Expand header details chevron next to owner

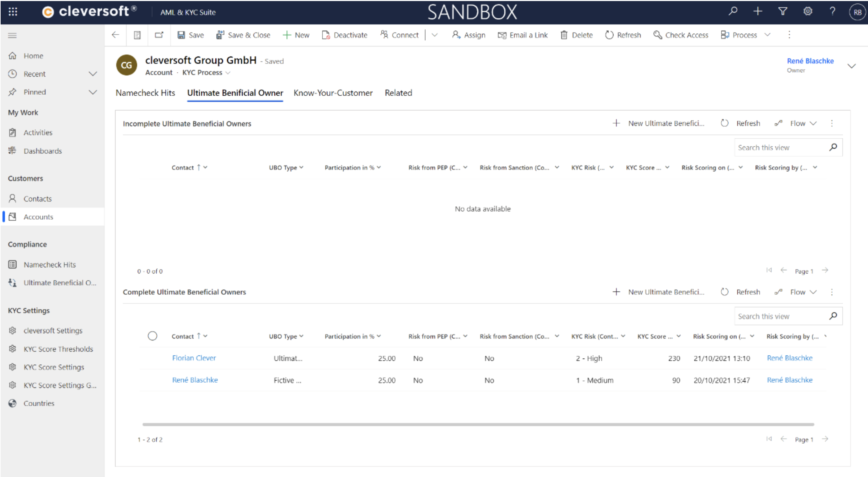click(852, 66)
